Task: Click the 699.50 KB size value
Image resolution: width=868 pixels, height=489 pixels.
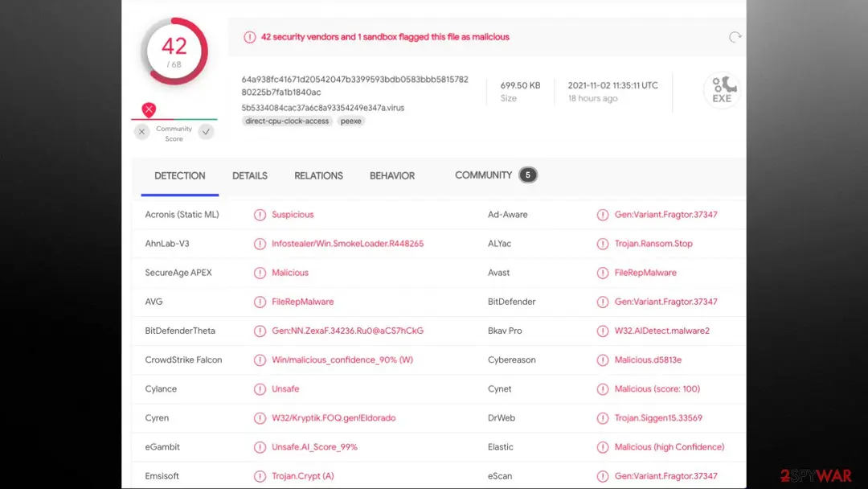Action: click(520, 85)
